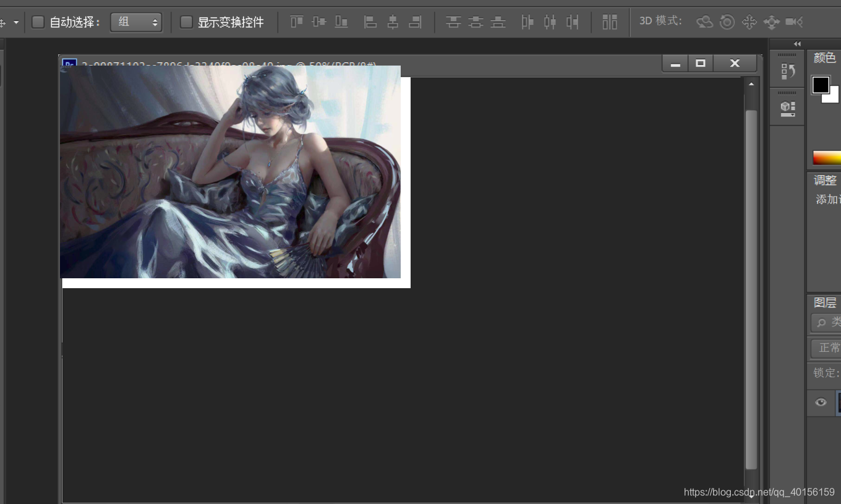Click the black foreground color swatch
This screenshot has height=504, width=841.
[x=821, y=85]
